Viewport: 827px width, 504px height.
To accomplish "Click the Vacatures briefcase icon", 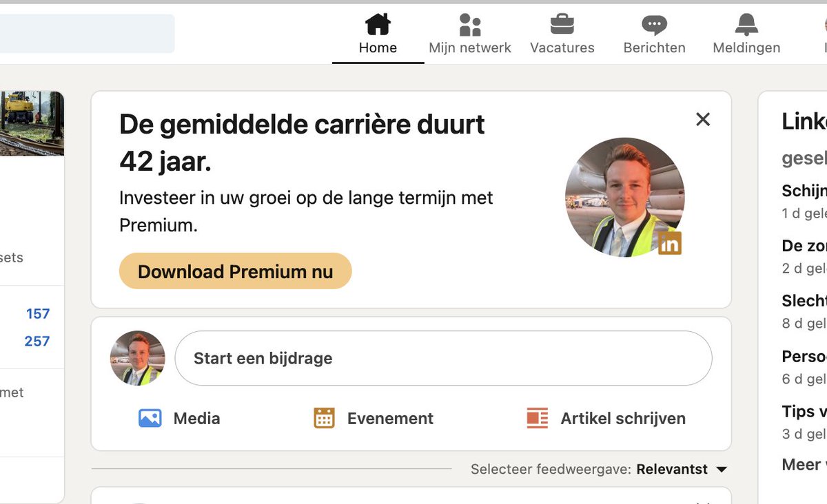I will coord(562,24).
